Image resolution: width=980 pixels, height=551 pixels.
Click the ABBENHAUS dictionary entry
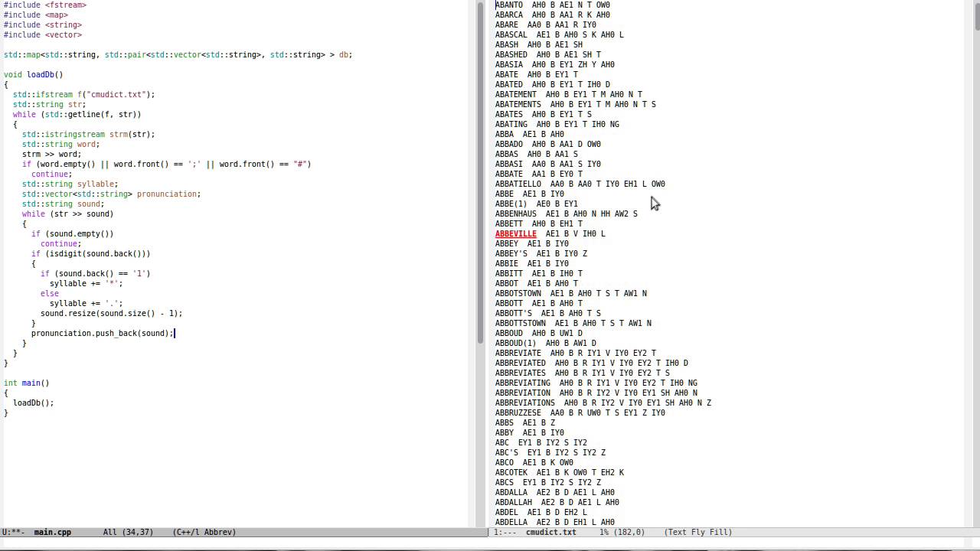coord(567,214)
